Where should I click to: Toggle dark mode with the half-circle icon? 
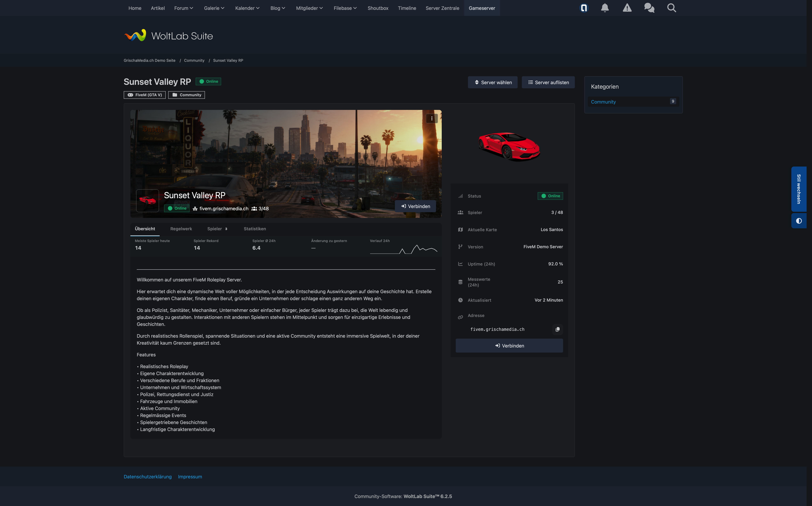pos(799,221)
